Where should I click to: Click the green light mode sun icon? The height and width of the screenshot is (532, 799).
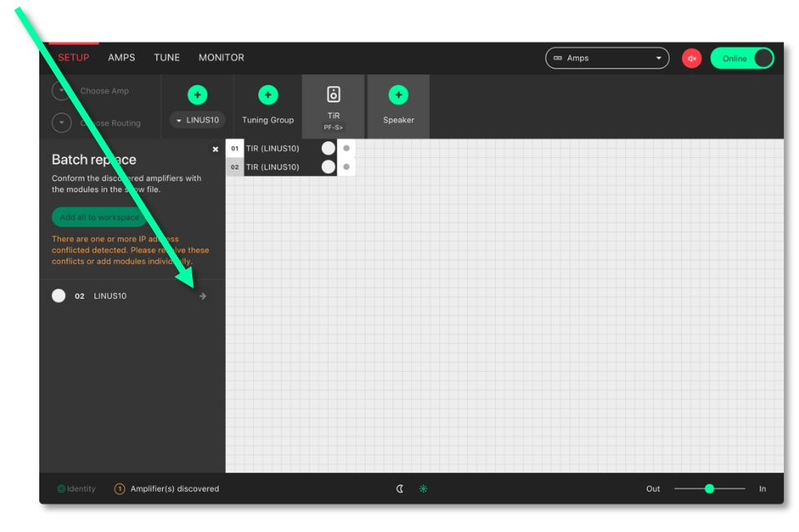click(423, 489)
